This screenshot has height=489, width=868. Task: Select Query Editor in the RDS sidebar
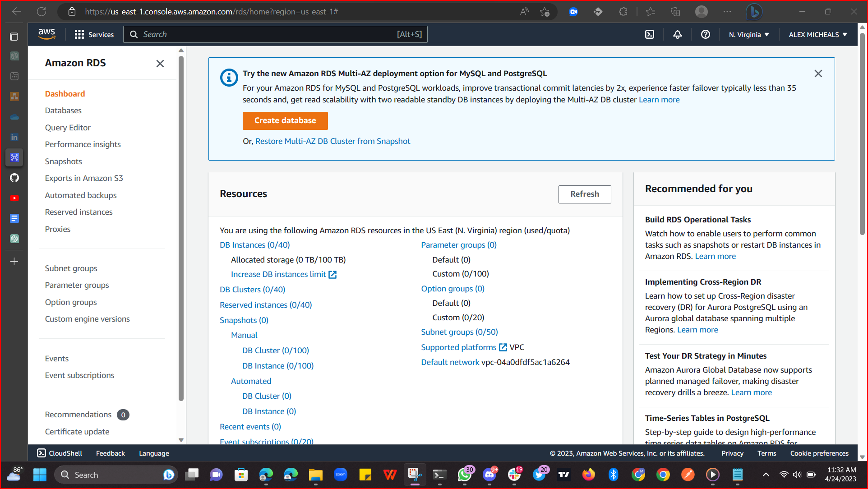click(x=68, y=127)
